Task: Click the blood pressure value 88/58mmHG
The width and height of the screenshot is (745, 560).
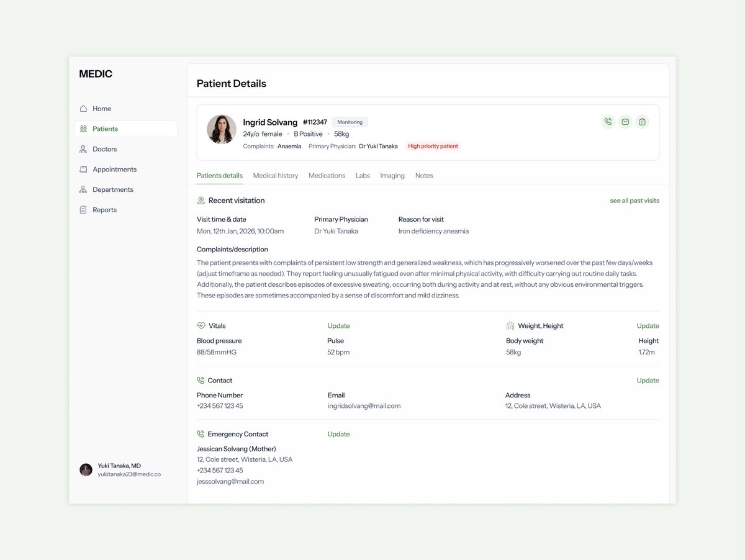Action: coord(217,352)
